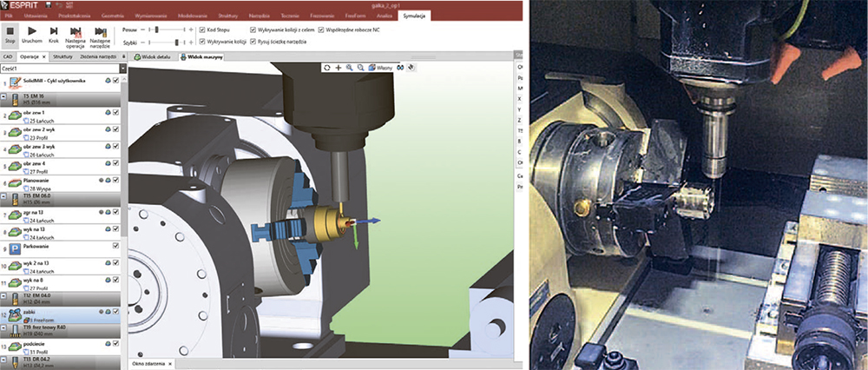Open the Własny view dropdown
This screenshot has width=868, height=370.
(381, 68)
